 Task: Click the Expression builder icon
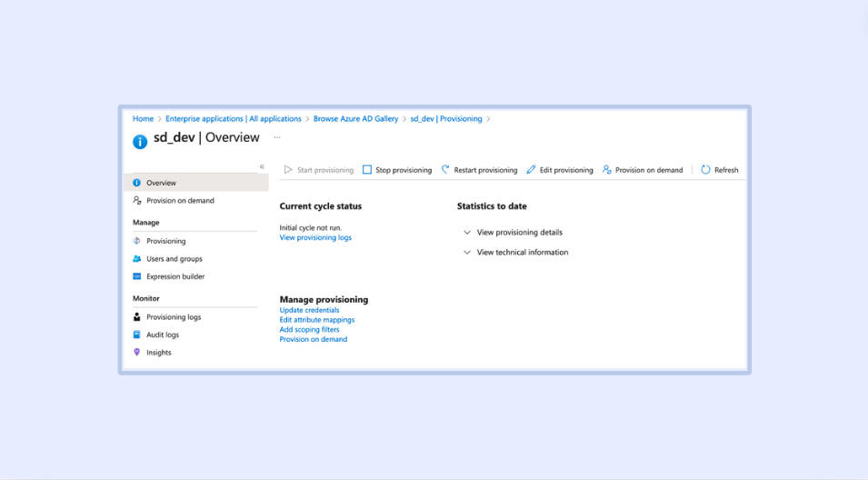tap(136, 276)
